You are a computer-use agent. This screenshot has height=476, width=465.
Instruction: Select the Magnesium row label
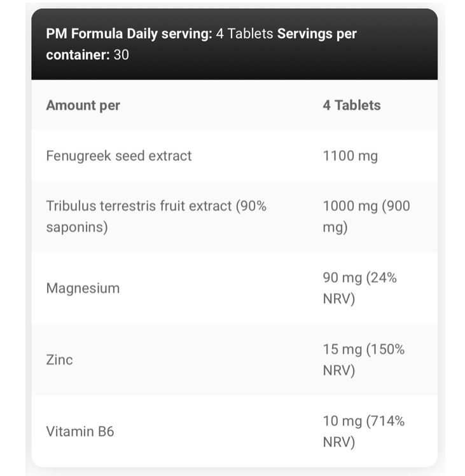point(83,288)
